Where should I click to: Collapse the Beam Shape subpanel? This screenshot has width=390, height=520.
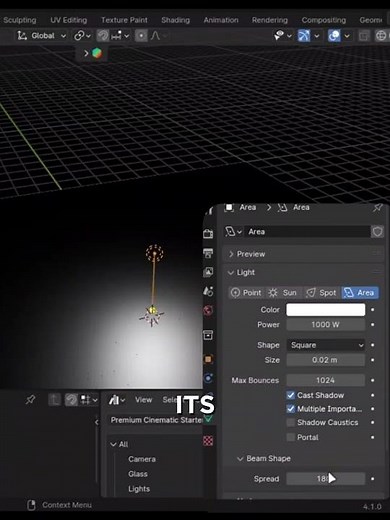[x=264, y=459]
